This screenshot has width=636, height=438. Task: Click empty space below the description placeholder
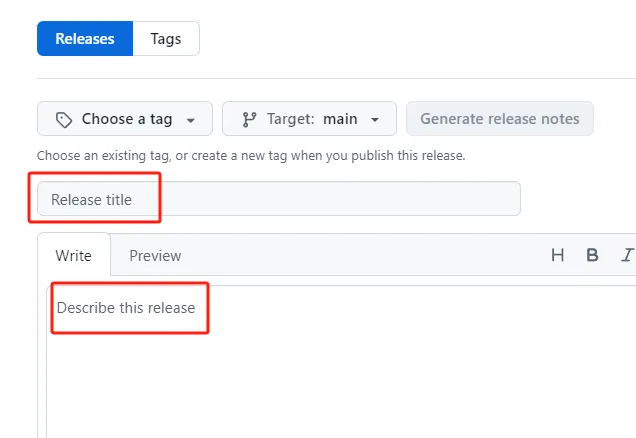click(300, 380)
